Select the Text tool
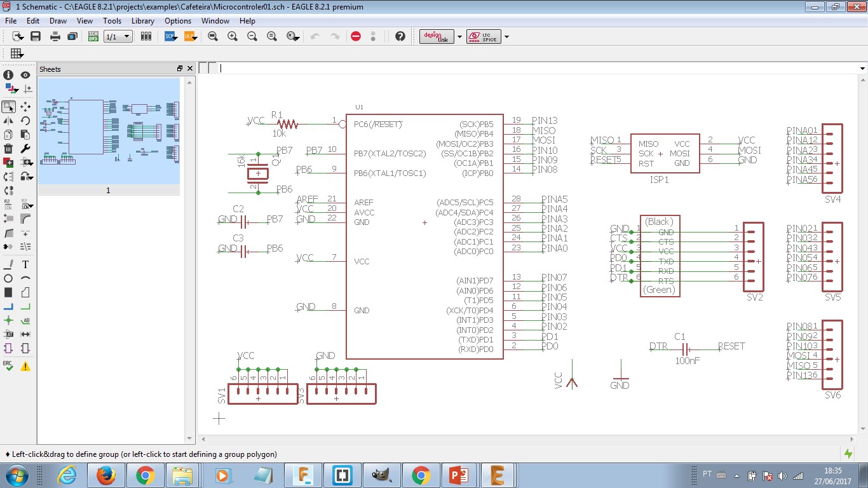Viewport: 868px width, 488px height. point(26,264)
